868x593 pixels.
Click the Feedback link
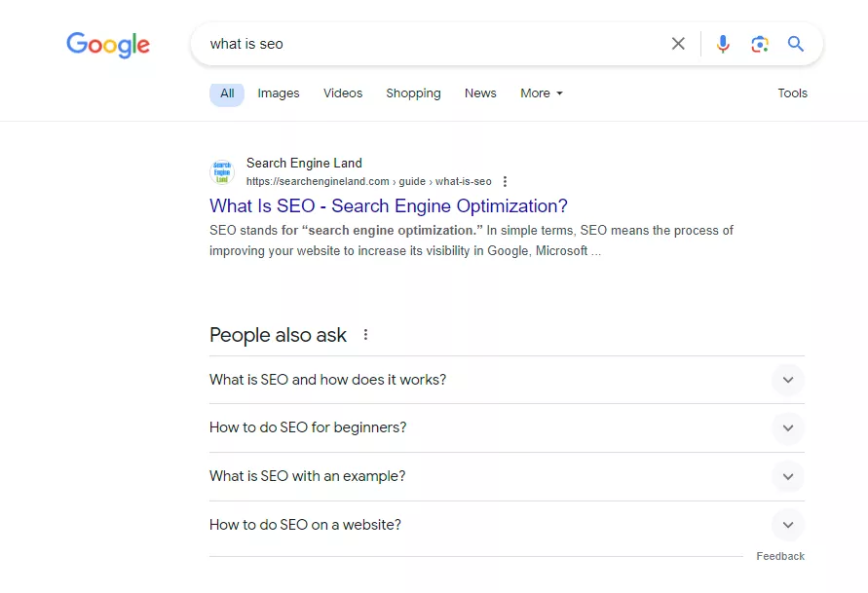[x=780, y=556]
